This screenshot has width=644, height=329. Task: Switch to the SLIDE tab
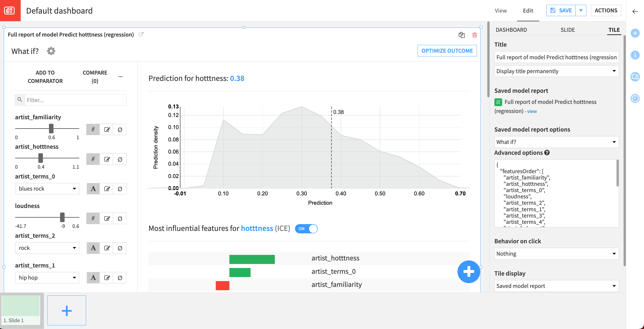coord(568,30)
